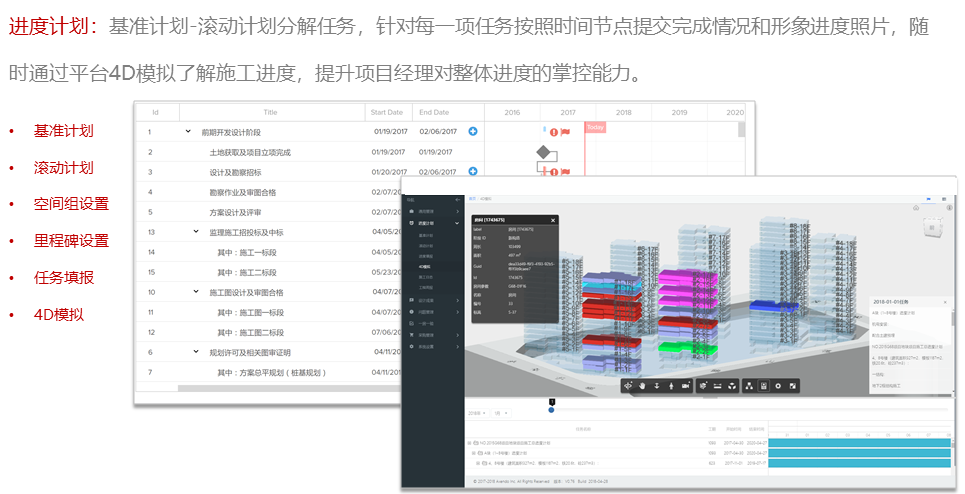
Task: Select the Dolly zoom tool in viewer toolbar
Action: [656, 386]
